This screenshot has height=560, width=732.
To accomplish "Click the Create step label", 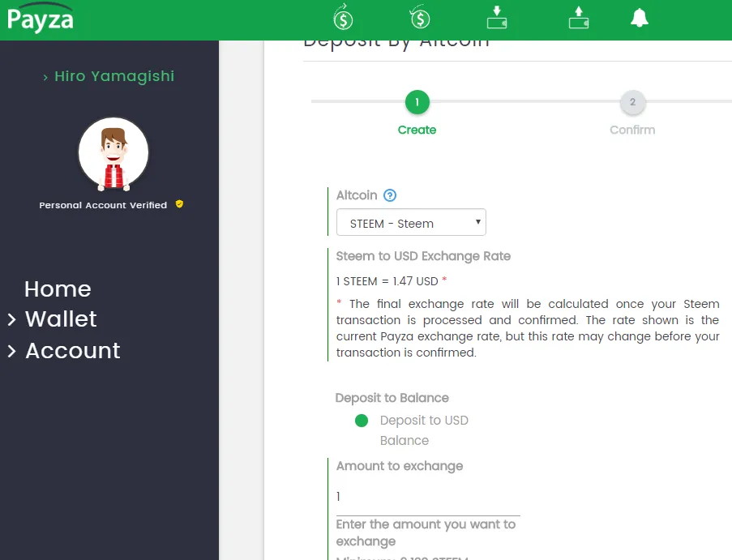I will [417, 130].
